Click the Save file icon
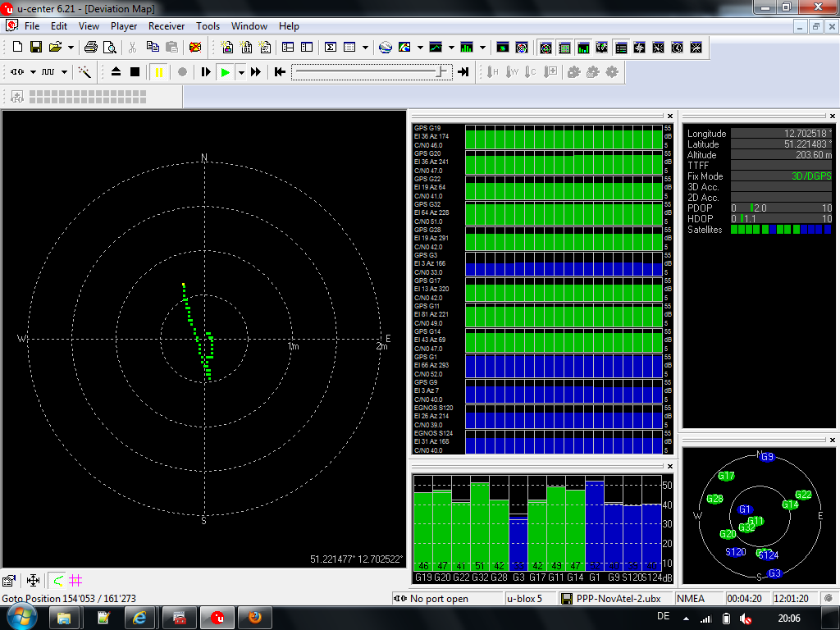The height and width of the screenshot is (630, 840). point(36,48)
